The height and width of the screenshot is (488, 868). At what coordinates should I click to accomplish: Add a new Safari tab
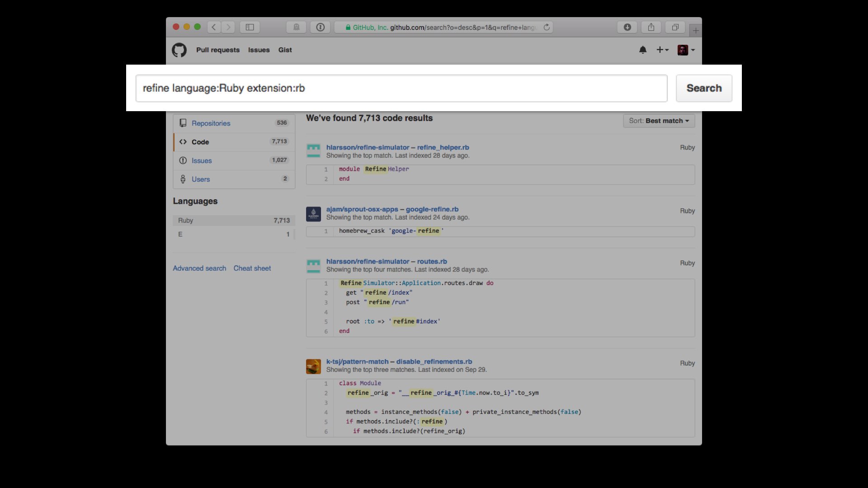pos(696,30)
